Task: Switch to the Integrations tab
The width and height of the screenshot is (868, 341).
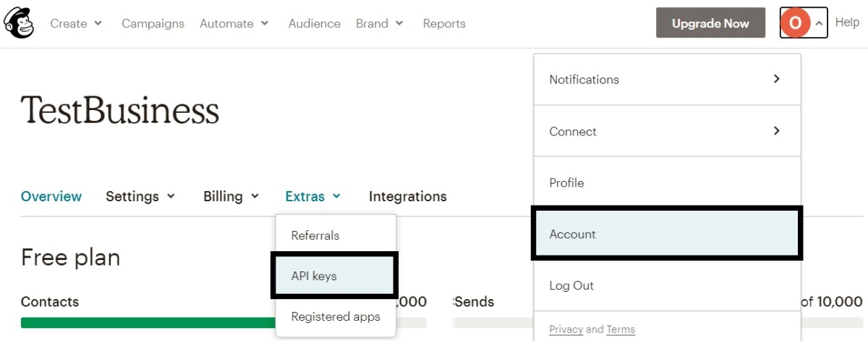Action: tap(408, 196)
